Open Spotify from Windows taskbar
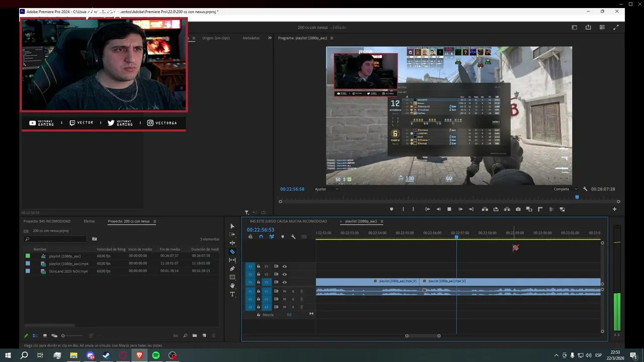644x362 pixels. (156, 355)
